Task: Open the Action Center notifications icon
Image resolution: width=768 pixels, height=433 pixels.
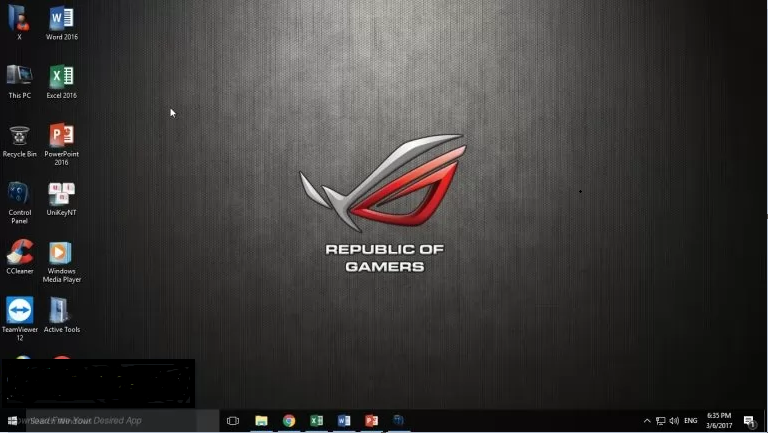Action: click(x=749, y=421)
